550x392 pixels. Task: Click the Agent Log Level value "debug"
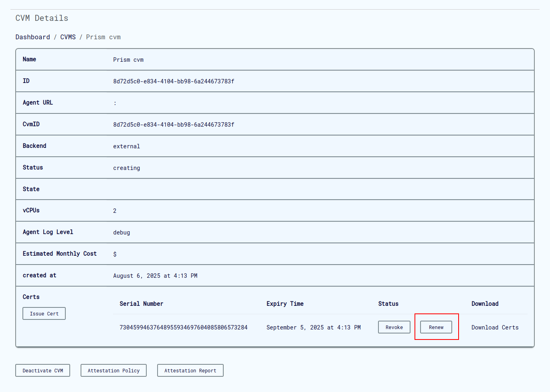121,232
